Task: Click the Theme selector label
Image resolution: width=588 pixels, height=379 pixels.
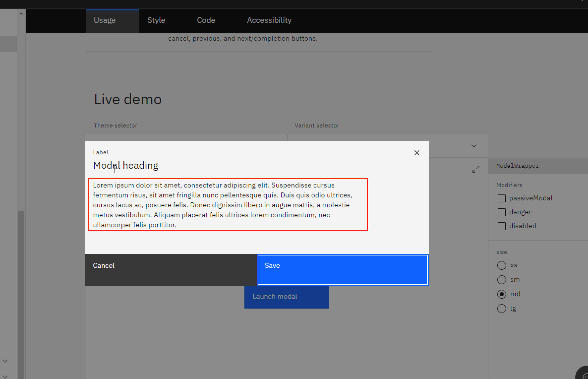Action: click(x=116, y=126)
